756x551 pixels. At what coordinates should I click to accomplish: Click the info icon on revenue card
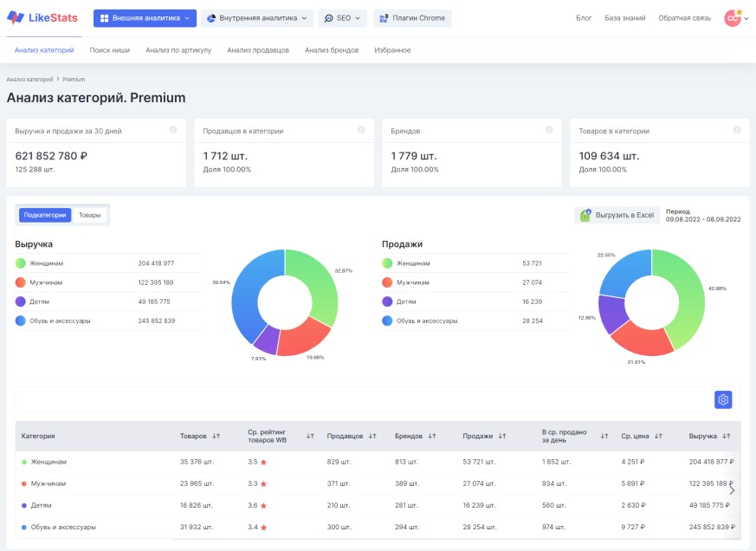[x=173, y=130]
